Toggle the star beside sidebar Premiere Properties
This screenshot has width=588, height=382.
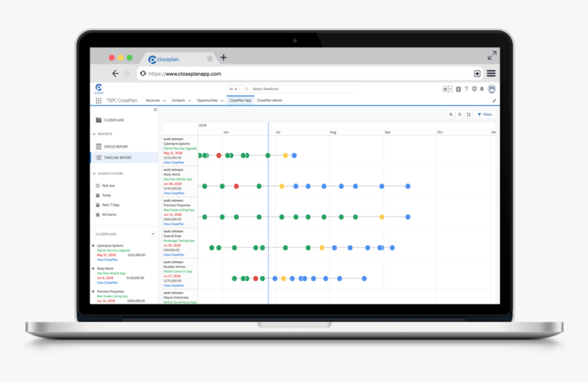tap(94, 291)
